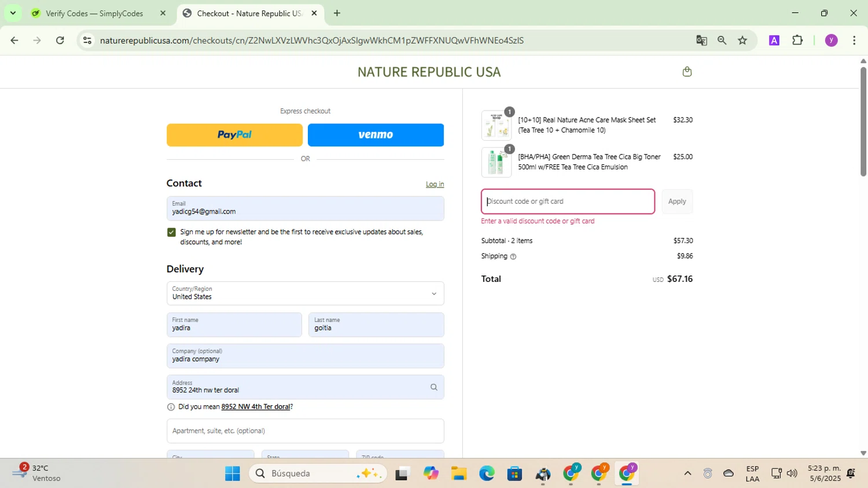Open the clock showing 5:23 p. m.
868x488 pixels.
click(825, 473)
